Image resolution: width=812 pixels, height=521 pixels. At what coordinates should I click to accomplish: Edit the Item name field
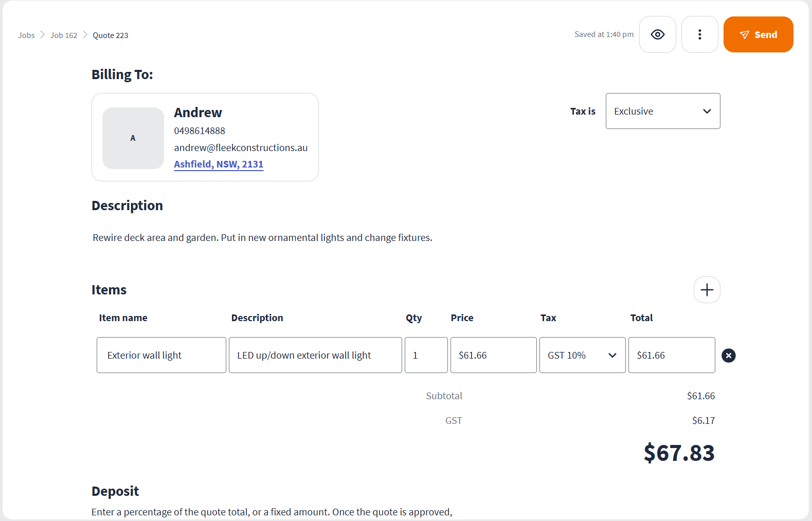click(x=161, y=355)
